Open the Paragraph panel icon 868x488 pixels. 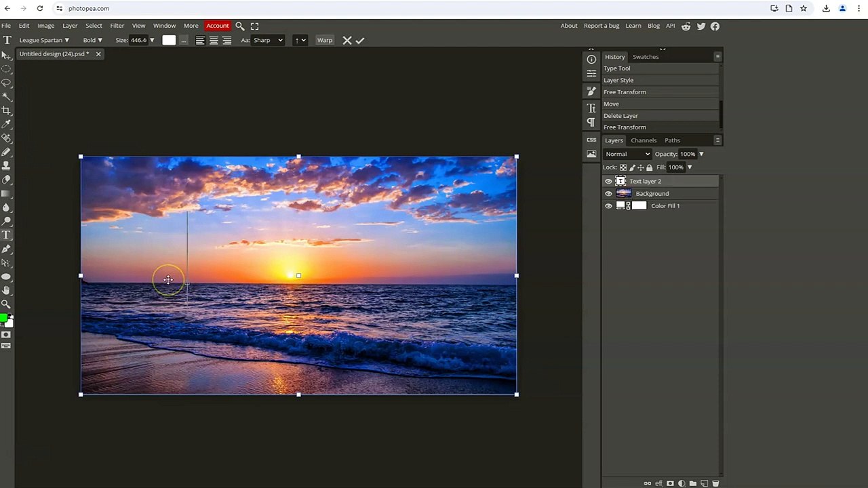click(591, 122)
